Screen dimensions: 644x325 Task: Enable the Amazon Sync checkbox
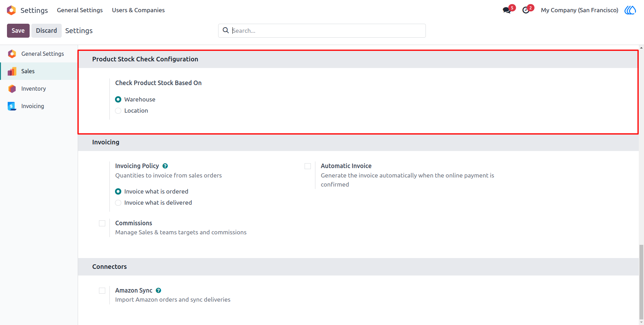point(102,290)
